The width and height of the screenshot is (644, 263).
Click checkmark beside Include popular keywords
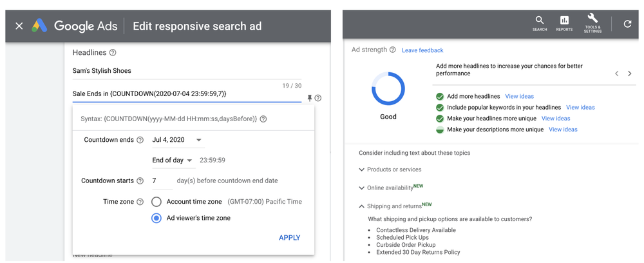click(440, 108)
